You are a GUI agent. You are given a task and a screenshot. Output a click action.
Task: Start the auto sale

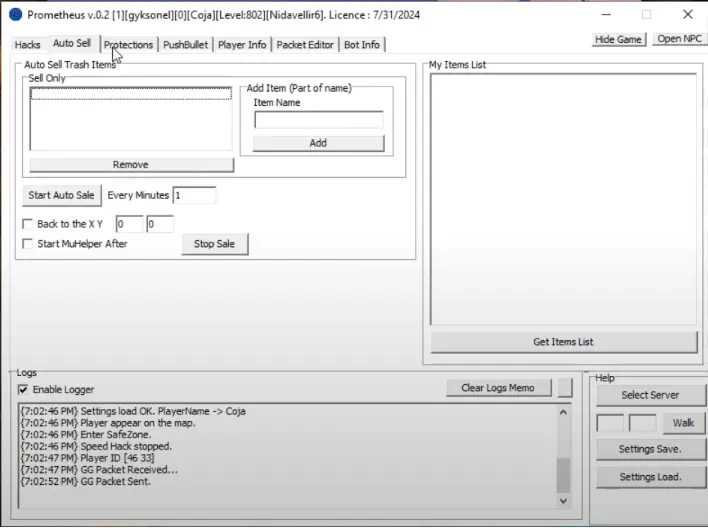(x=61, y=195)
